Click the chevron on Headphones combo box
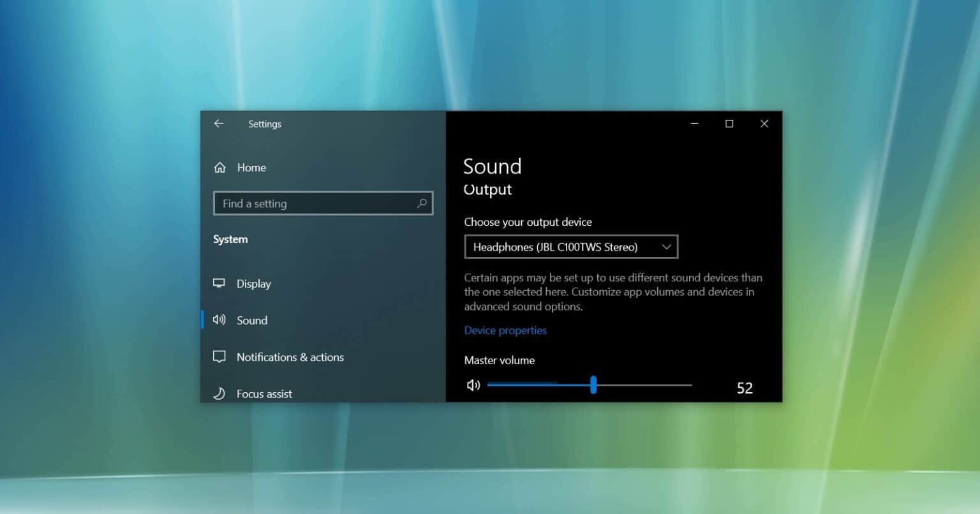Image resolution: width=980 pixels, height=514 pixels. coord(666,247)
